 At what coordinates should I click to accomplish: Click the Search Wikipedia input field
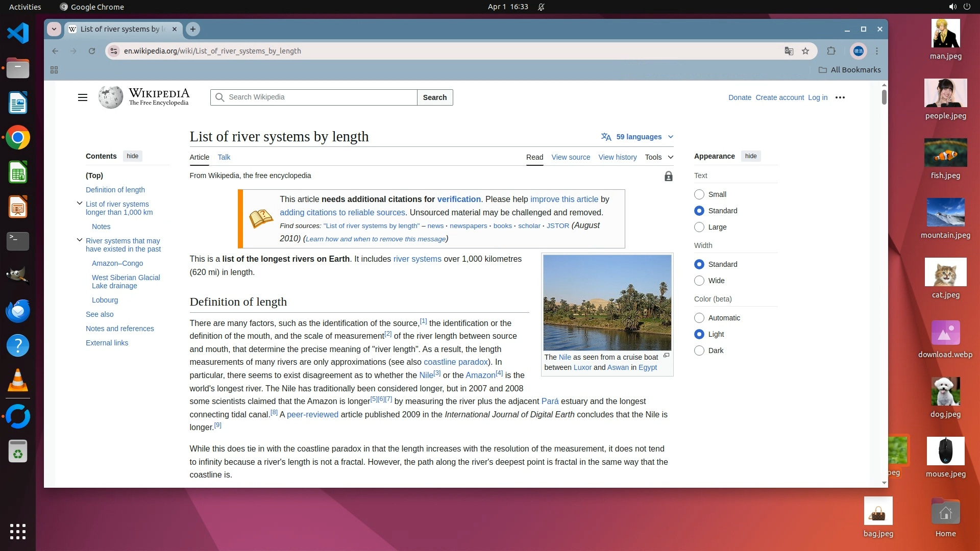tap(319, 97)
